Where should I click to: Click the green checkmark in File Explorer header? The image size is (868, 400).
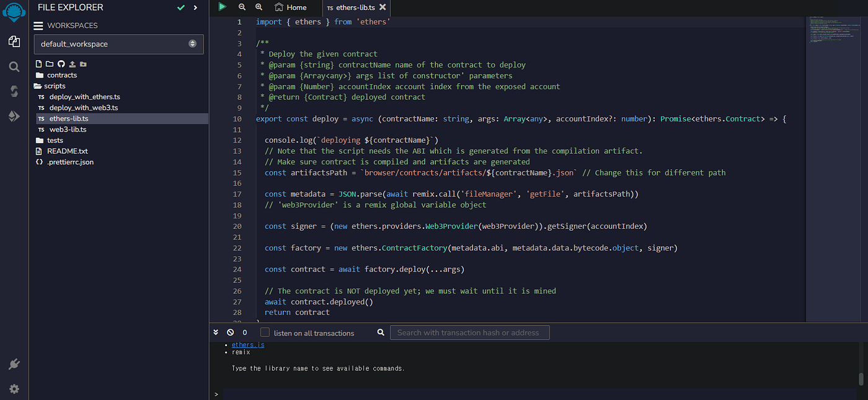pos(181,7)
